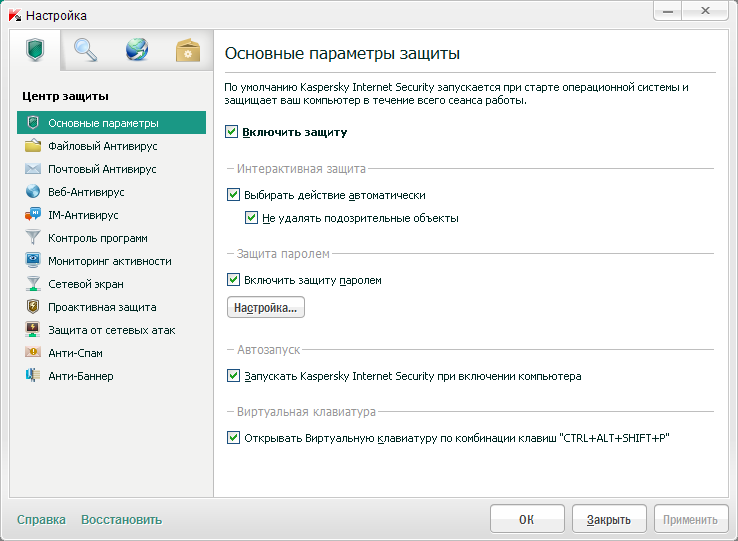Click the globe icon beside Веб-Антивирус
Viewport: 738px width, 541px height.
click(32, 192)
